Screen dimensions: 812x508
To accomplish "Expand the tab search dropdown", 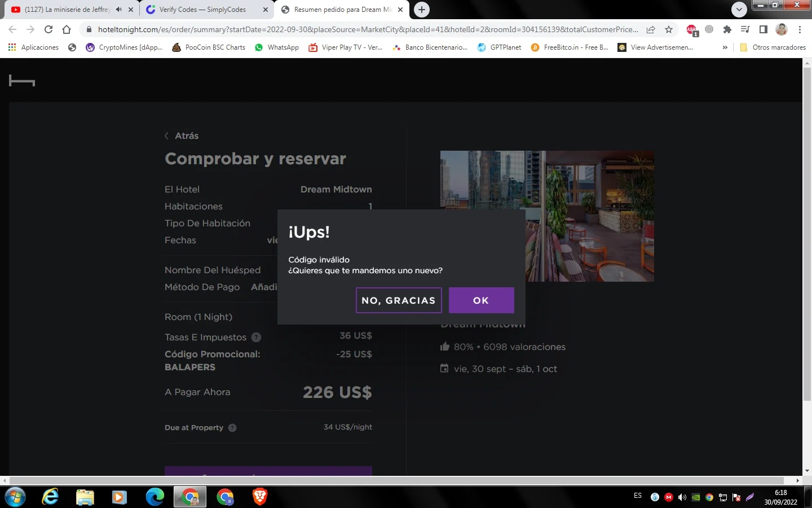I will pos(739,10).
